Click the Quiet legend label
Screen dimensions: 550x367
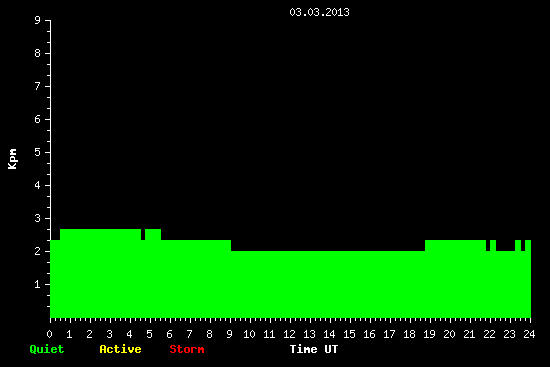point(47,349)
